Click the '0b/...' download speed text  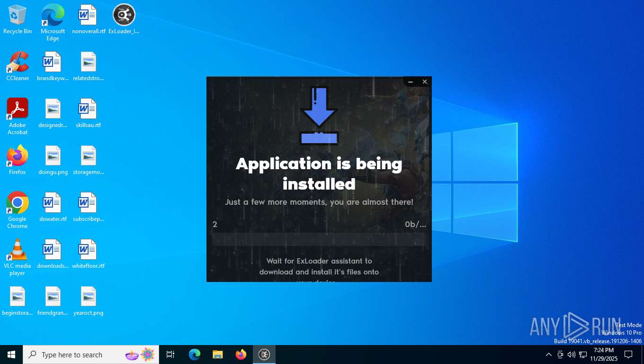415,224
